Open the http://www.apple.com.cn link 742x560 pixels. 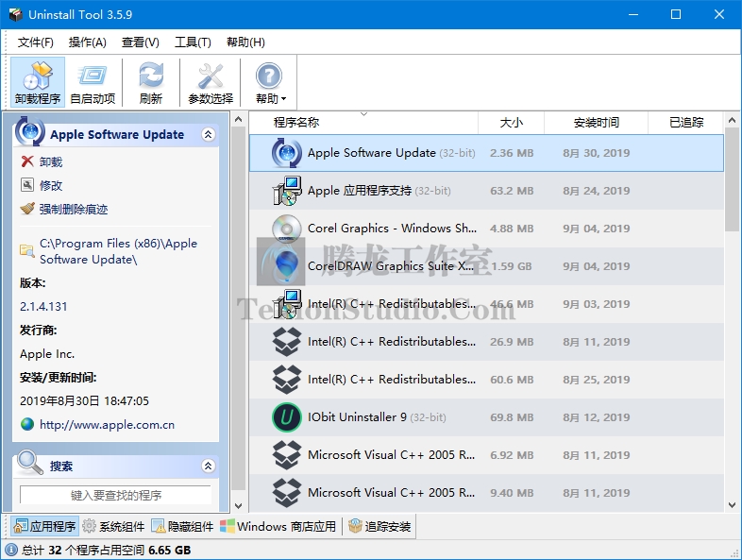click(107, 425)
